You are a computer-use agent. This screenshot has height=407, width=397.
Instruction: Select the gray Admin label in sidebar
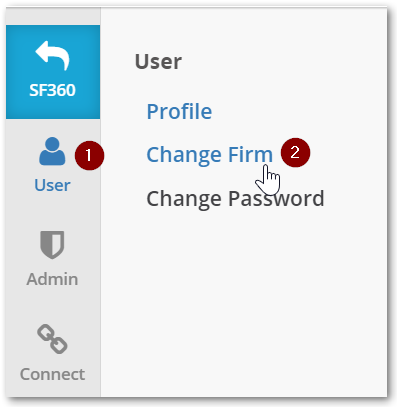pos(52,279)
